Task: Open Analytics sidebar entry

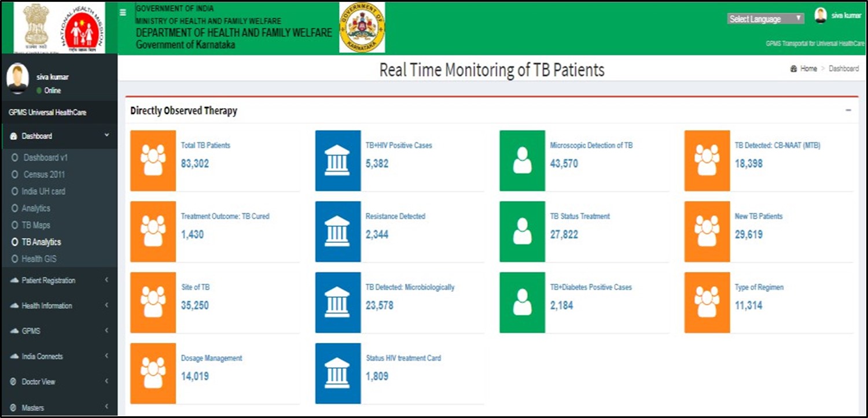Action: pos(36,208)
